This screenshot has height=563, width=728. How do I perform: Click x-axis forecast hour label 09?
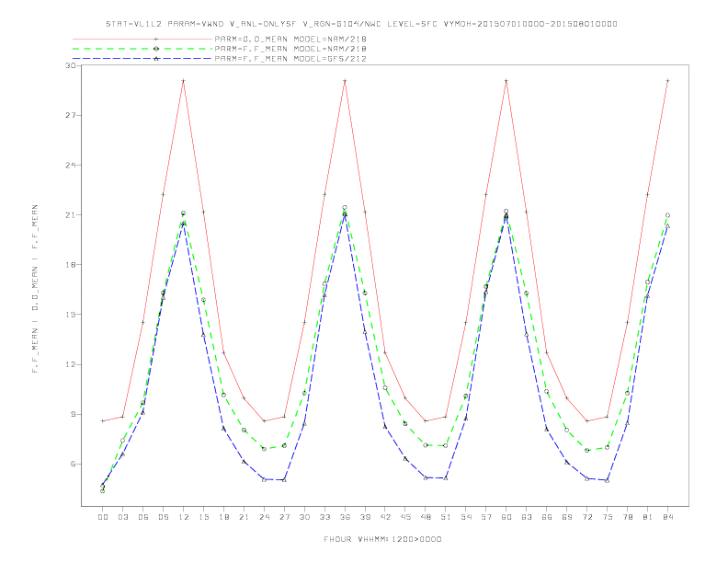163,517
